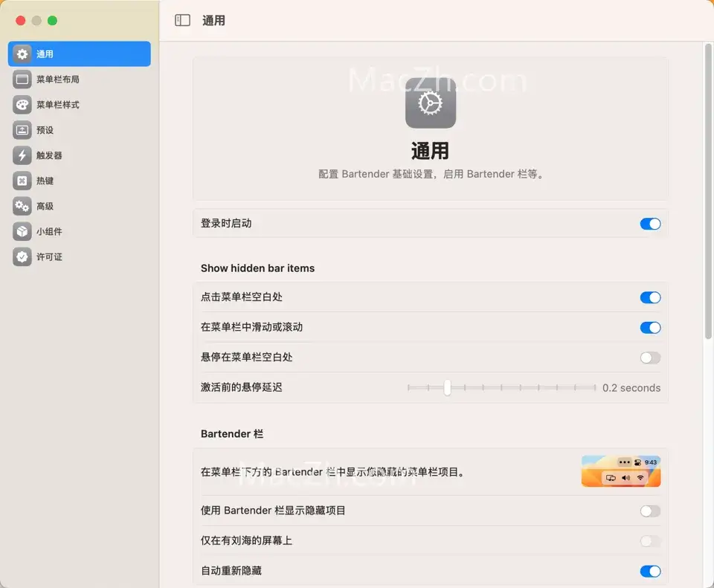Open the 菜单栏布局 window icon in sidebar

22,80
